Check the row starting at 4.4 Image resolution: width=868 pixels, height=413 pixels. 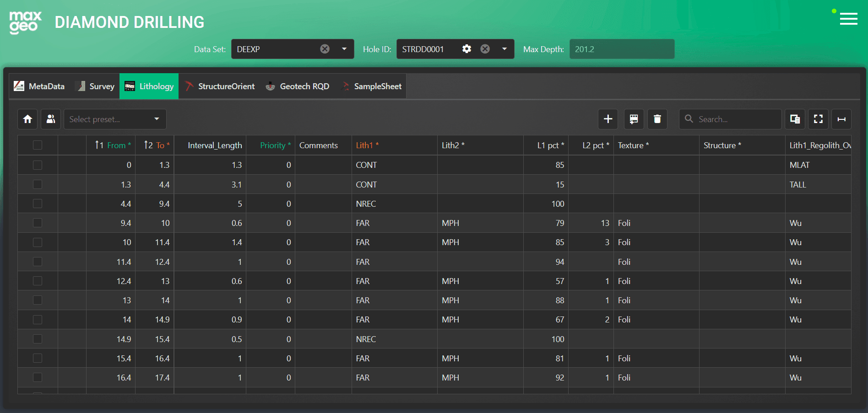tap(38, 204)
